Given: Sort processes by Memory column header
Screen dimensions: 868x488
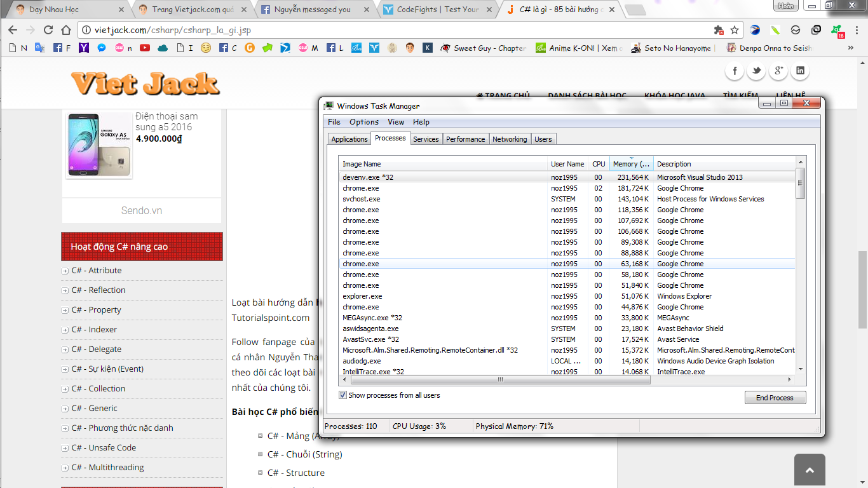Looking at the screenshot, I should tap(631, 164).
